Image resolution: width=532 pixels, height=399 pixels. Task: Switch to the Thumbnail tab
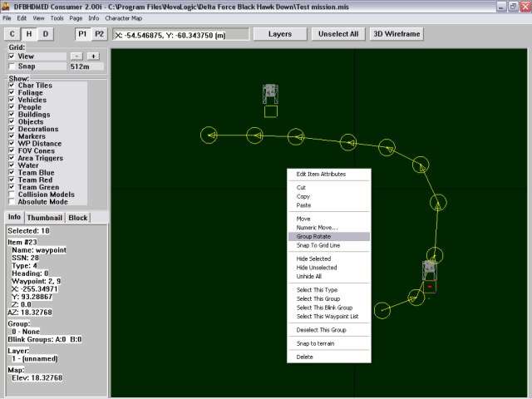[x=45, y=218]
